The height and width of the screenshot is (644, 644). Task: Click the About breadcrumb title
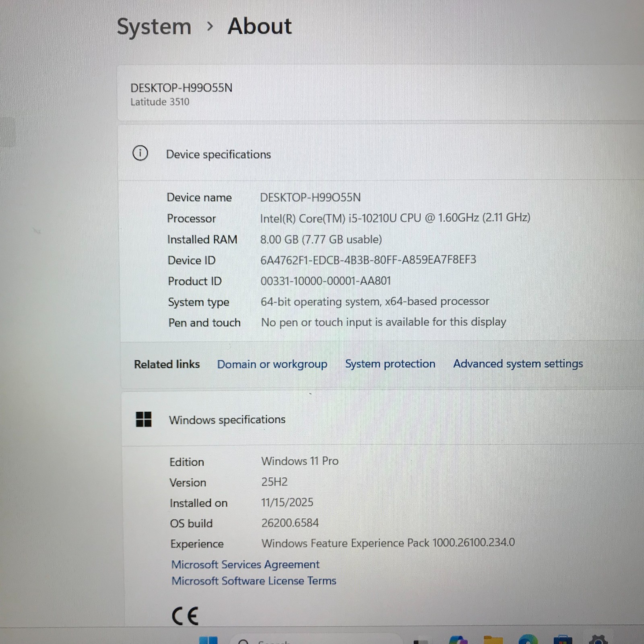260,27
